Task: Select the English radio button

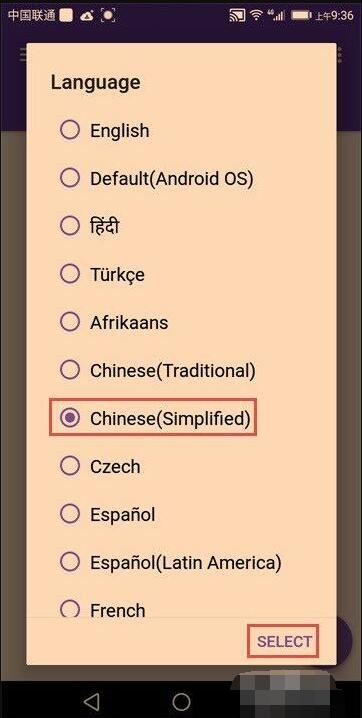Action: click(70, 130)
